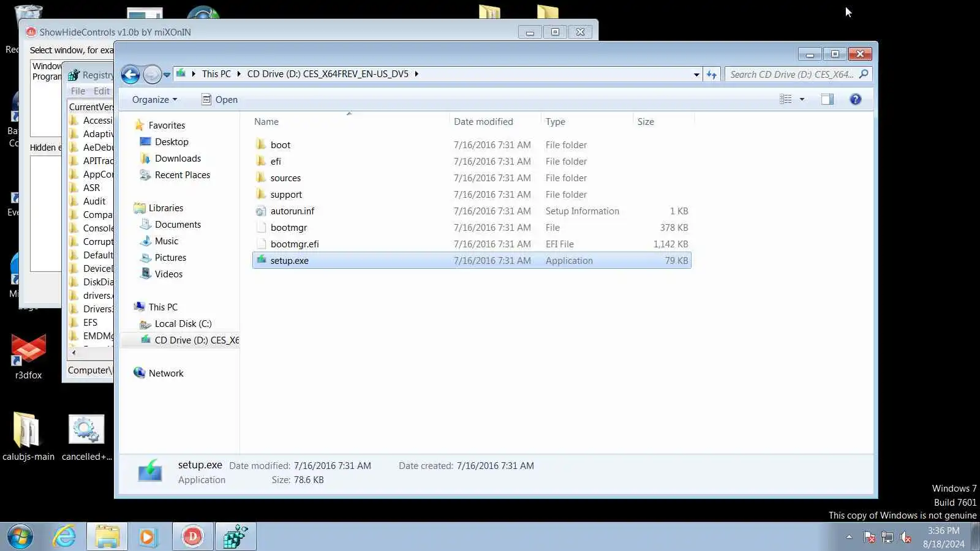Open the Documents library

[178, 225]
